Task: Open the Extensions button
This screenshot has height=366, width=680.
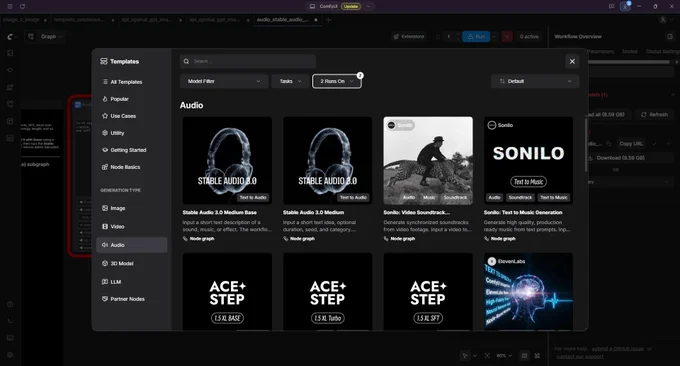Action: (409, 37)
